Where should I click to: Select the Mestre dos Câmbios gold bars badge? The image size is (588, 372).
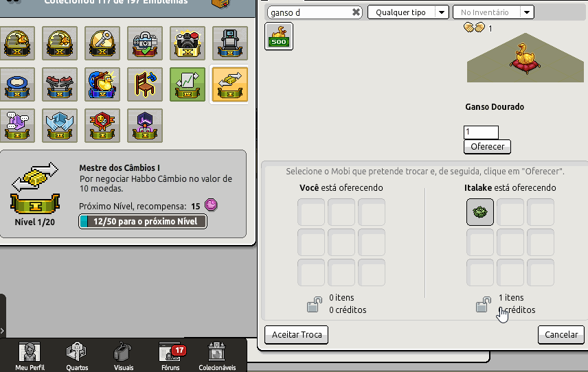(230, 84)
